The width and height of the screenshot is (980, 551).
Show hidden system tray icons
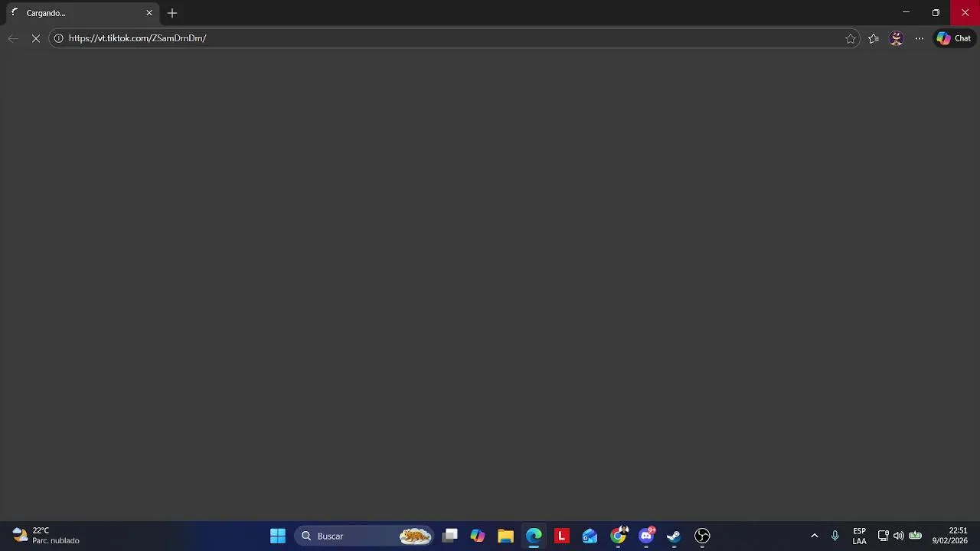coord(815,536)
